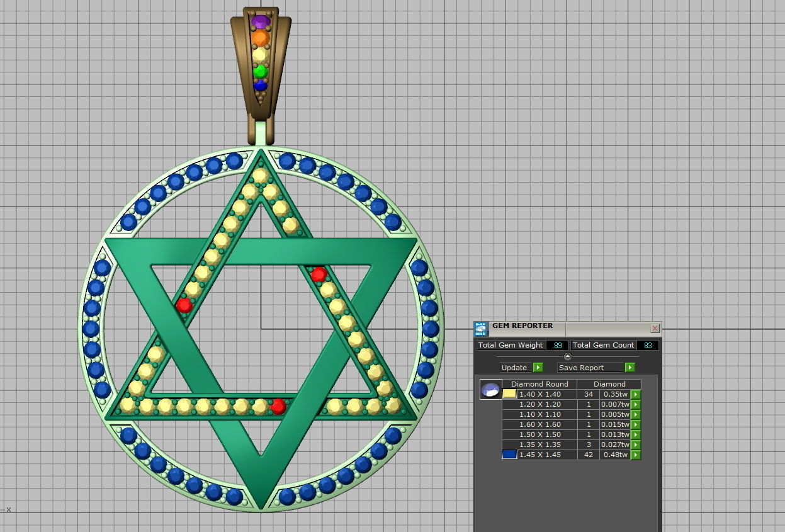Select the 1.50 X 1.50 size cell
785x532 pixels.
point(539,434)
